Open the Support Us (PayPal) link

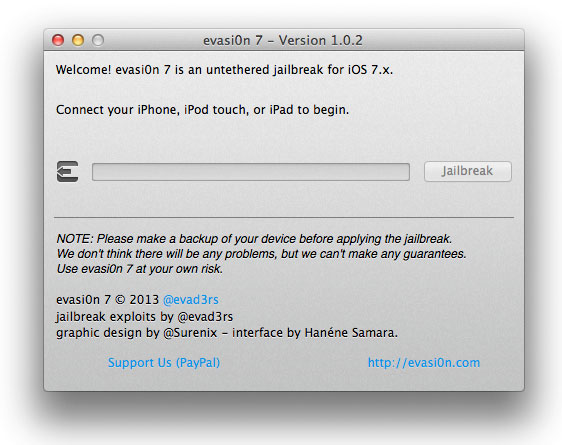[x=164, y=363]
